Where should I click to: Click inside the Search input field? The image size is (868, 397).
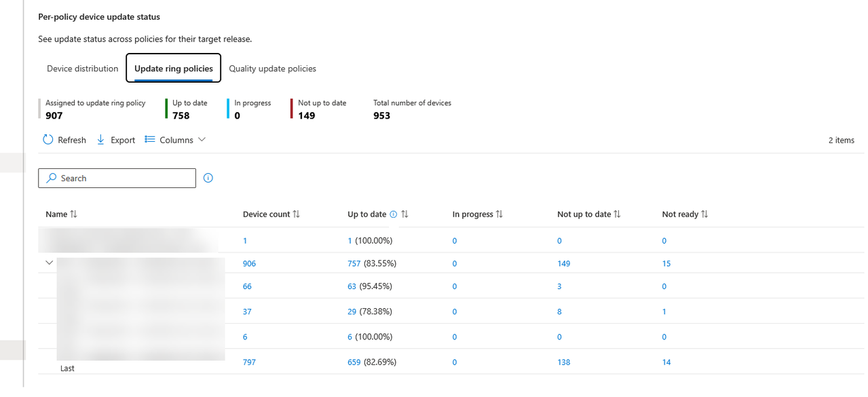click(x=117, y=178)
